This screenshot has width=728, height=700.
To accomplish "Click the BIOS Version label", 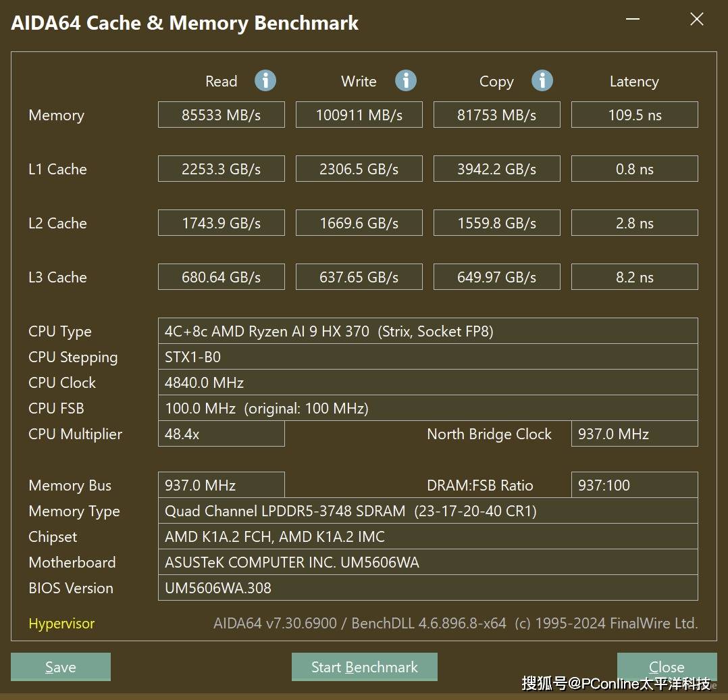I will point(71,588).
